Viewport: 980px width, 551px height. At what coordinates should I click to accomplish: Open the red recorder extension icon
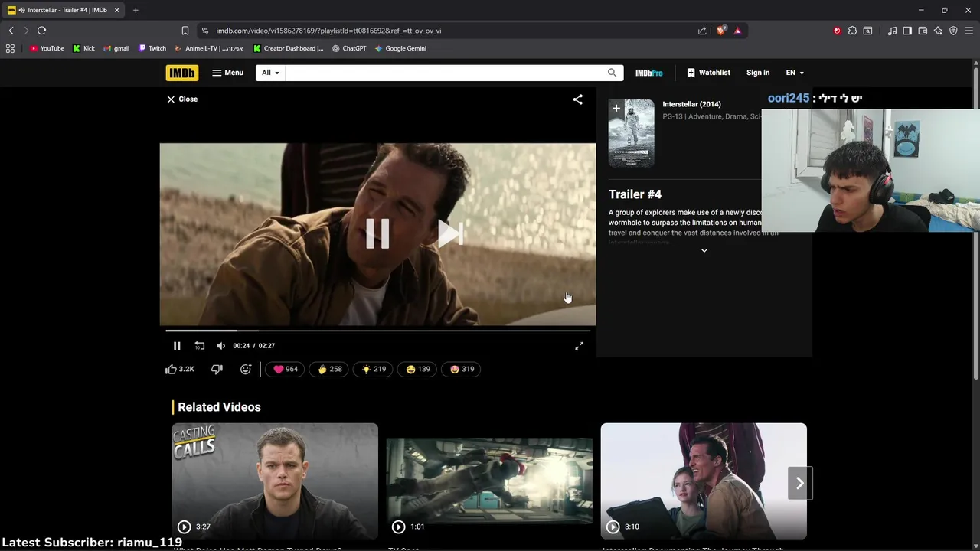837,31
